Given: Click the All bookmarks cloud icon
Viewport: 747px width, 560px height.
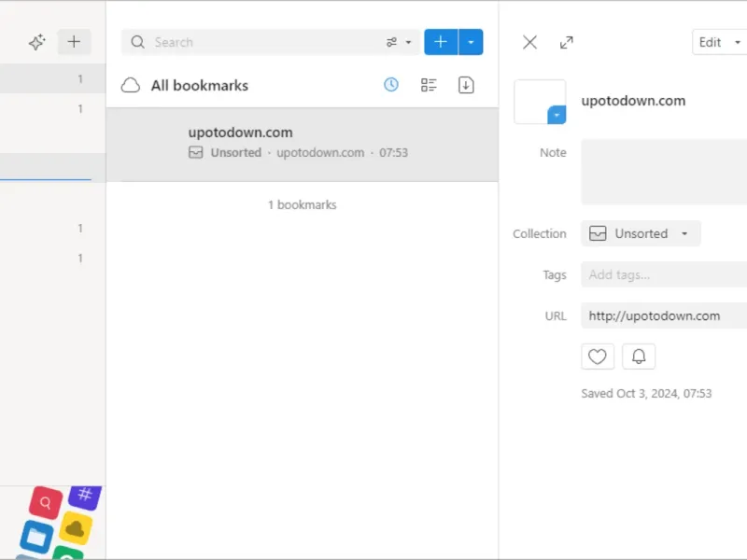Looking at the screenshot, I should click(131, 85).
